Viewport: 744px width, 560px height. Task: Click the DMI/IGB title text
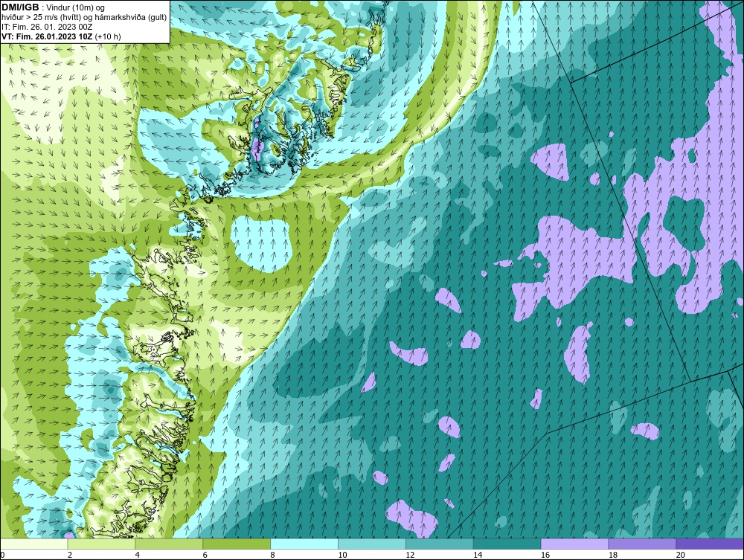(x=20, y=7)
